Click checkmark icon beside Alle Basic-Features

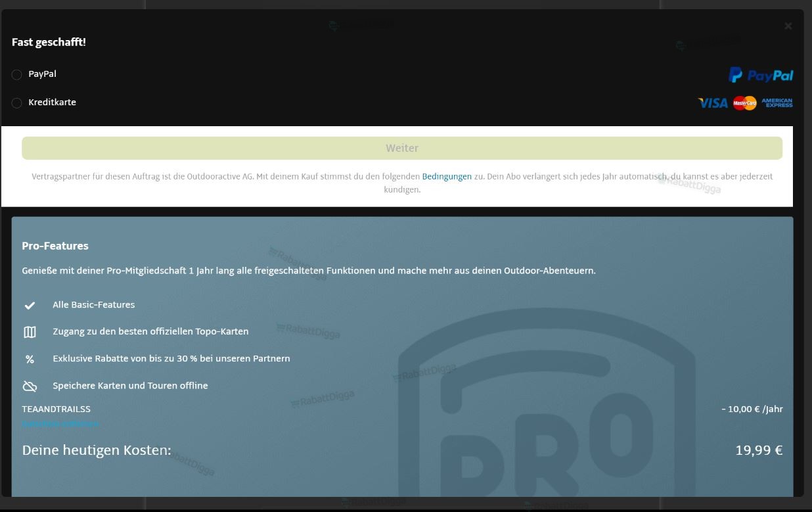(x=30, y=305)
